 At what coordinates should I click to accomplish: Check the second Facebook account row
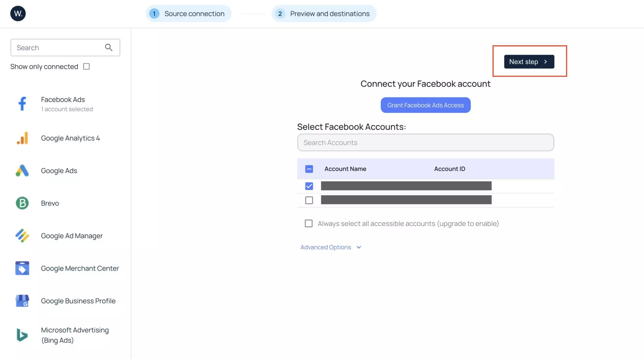[x=309, y=200]
